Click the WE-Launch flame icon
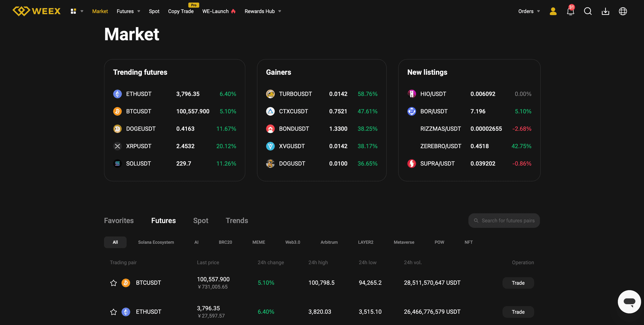Image resolution: width=644 pixels, height=325 pixels. point(233,11)
